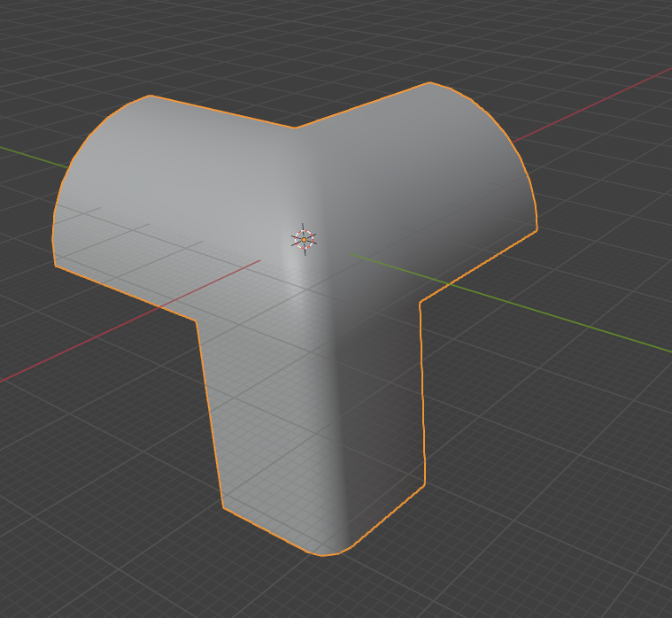Screen dimensions: 672x618
Task: Click inner corner joining left and bottom arms
Action: click(195, 318)
